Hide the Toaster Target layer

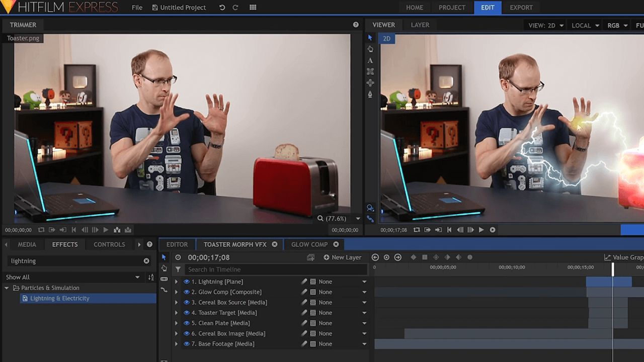(x=187, y=313)
